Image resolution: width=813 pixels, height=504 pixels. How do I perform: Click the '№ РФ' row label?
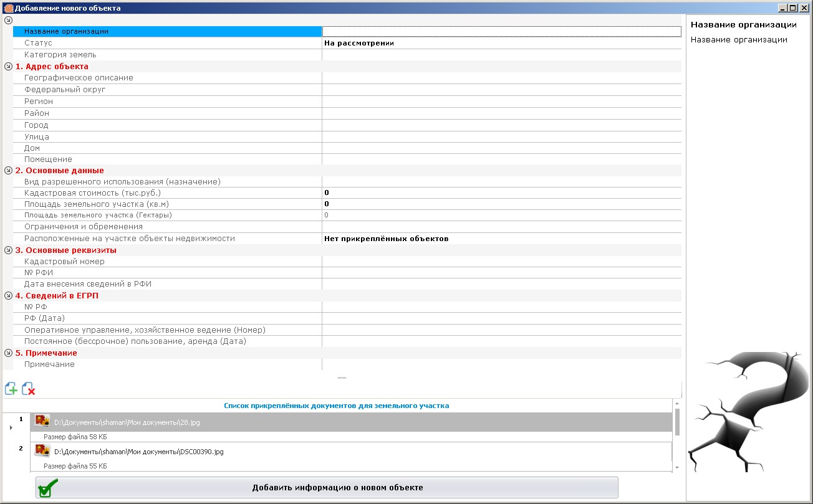tap(36, 307)
